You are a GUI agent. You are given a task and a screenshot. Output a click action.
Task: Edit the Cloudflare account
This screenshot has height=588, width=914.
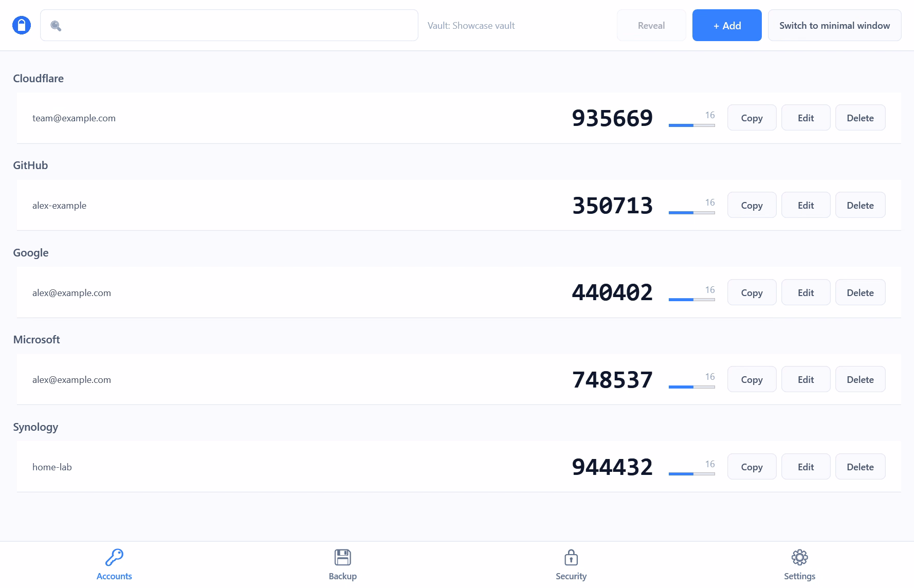pyautogui.click(x=806, y=118)
